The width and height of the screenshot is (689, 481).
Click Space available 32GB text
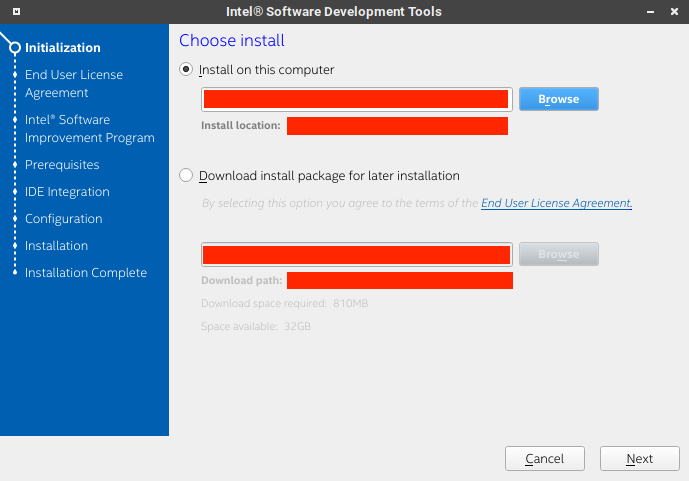tap(256, 326)
